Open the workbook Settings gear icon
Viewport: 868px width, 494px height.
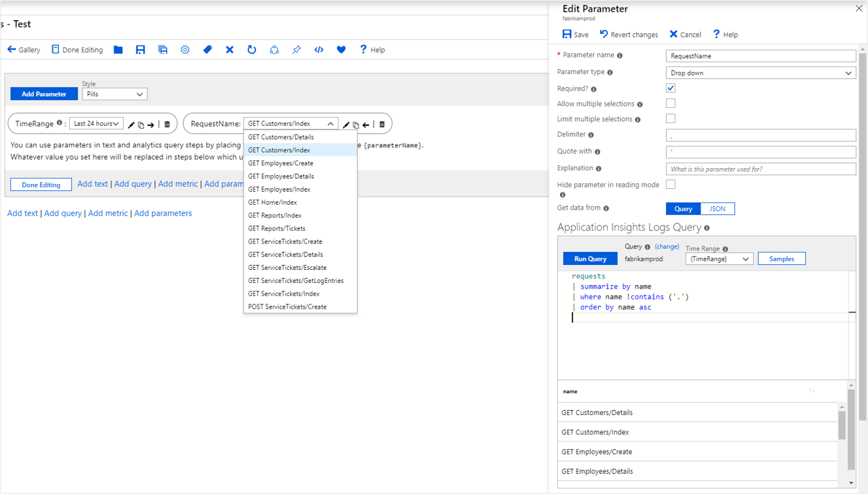click(x=185, y=49)
